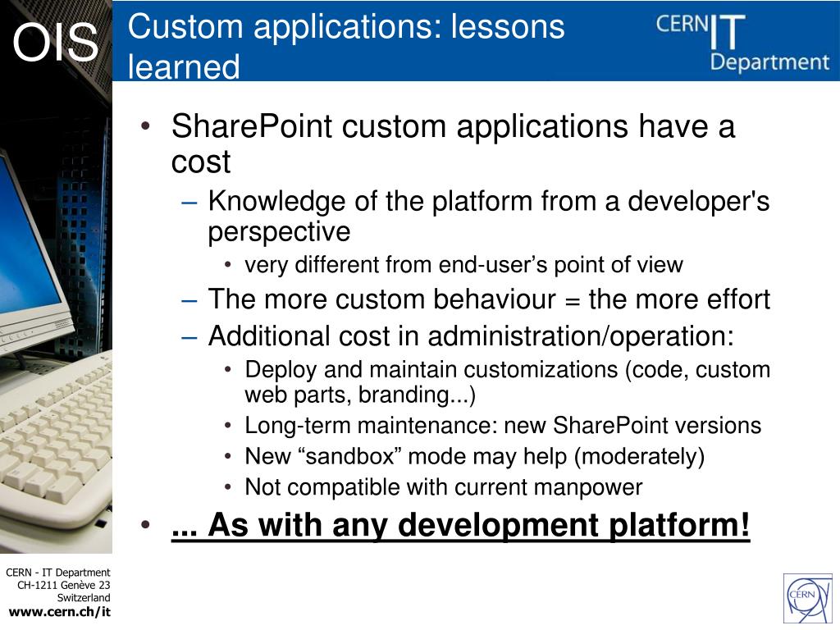The image size is (840, 630).
Task: Click 'Knowledge of the platform' sub-bullet
Action: pyautogui.click(x=489, y=217)
